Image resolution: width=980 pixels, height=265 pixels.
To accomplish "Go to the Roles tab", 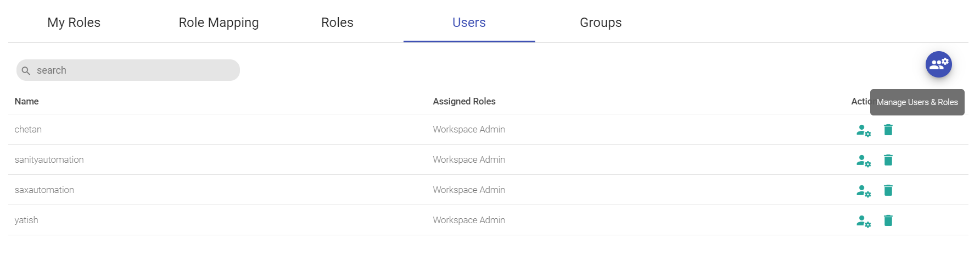I will pos(337,23).
